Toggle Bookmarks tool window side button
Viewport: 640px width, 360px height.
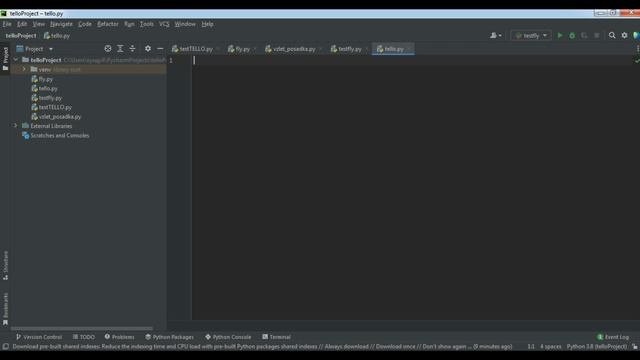click(5, 309)
